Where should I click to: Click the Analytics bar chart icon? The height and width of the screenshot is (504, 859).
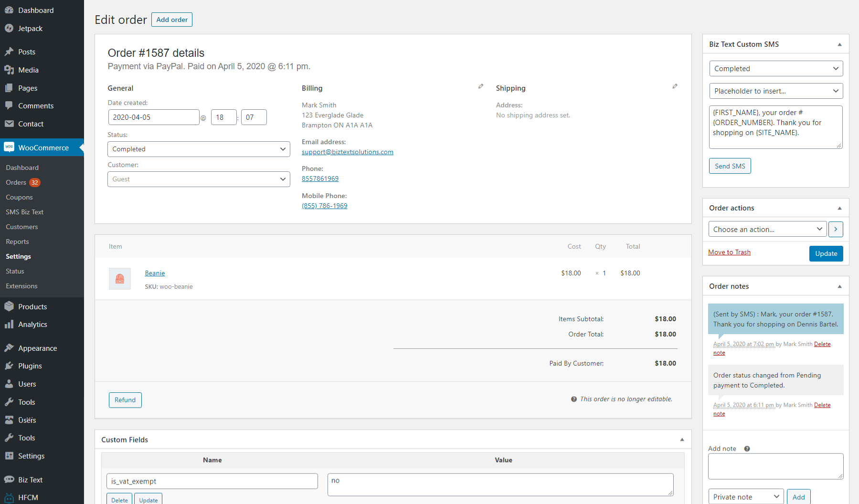(9, 324)
